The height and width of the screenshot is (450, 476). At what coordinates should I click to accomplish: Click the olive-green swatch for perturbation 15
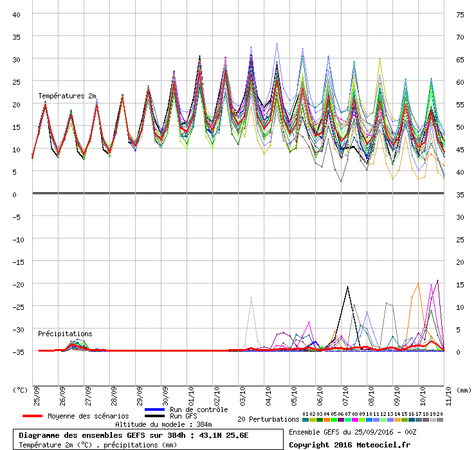(x=405, y=420)
